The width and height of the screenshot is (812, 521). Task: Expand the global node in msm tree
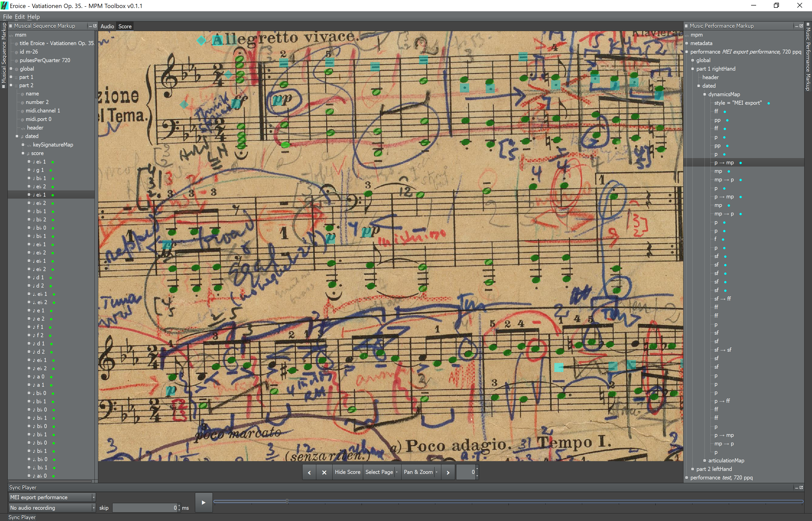pos(11,69)
